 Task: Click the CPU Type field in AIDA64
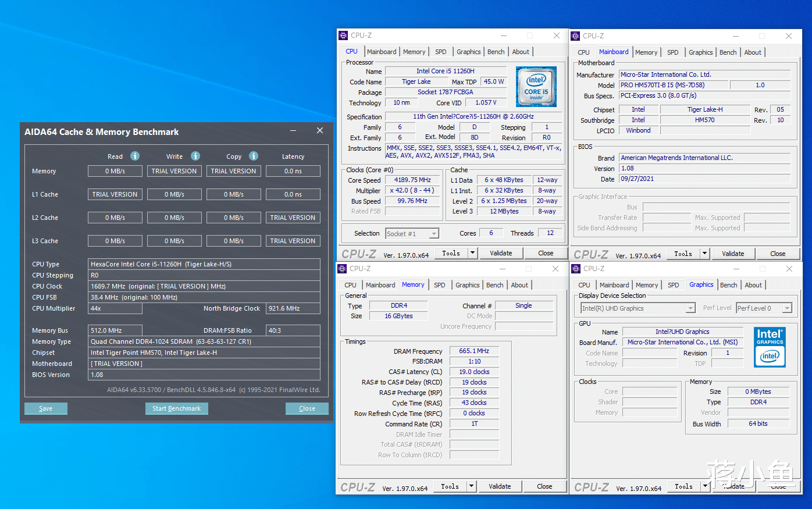click(x=204, y=264)
